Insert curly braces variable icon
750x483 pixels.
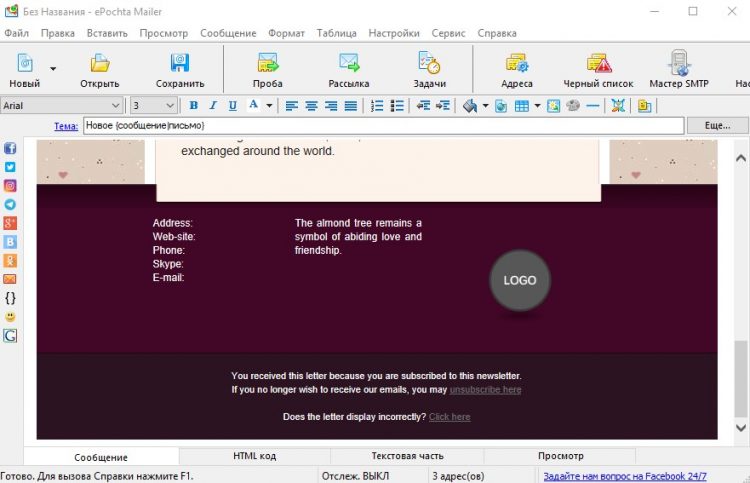(x=10, y=298)
